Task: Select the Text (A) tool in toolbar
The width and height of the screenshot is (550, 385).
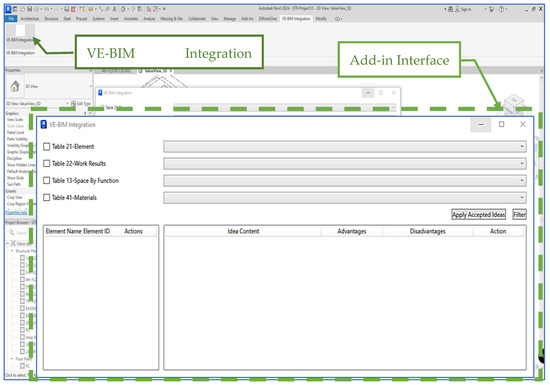Action: [114, 9]
